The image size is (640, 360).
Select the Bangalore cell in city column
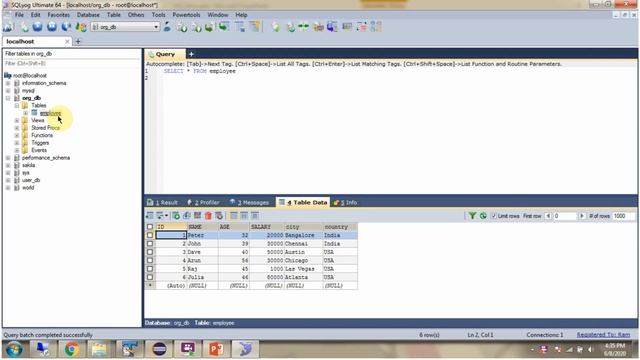click(303, 235)
